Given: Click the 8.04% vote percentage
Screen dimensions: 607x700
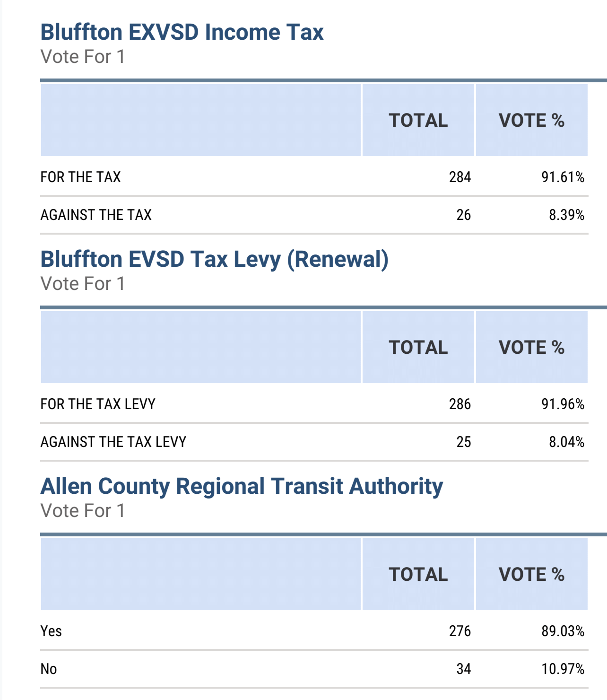Looking at the screenshot, I should [x=567, y=442].
